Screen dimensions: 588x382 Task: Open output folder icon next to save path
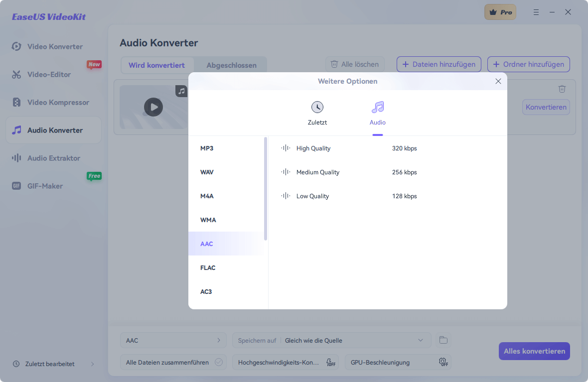[x=443, y=340]
